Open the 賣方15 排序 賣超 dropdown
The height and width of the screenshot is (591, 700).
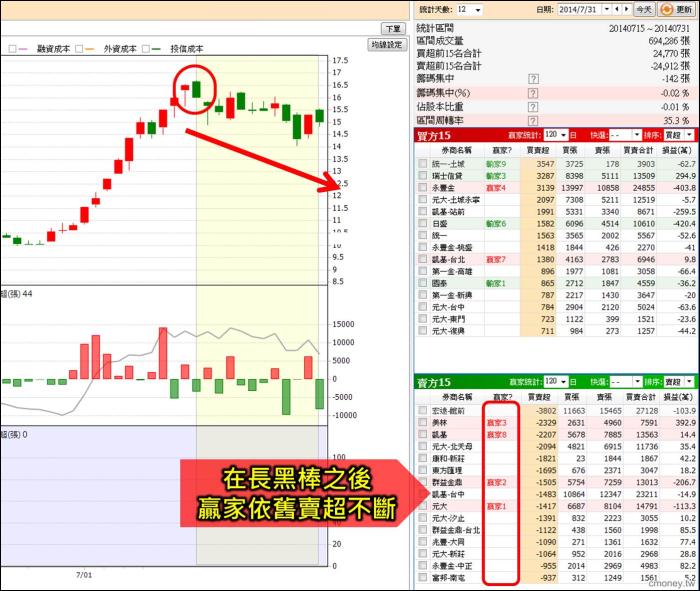coord(689,382)
